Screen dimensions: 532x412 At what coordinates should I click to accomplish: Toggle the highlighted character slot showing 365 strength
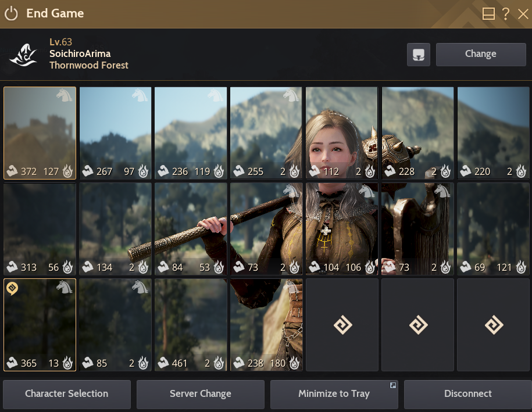(x=40, y=324)
